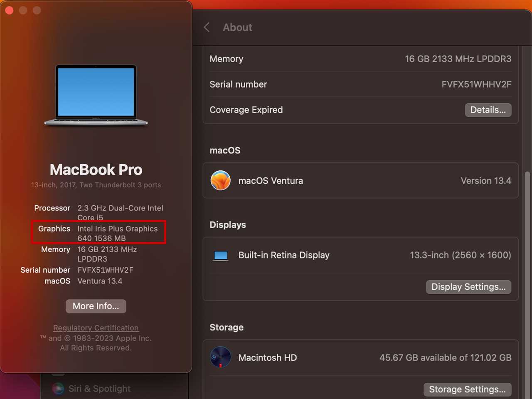Click the 2.3 GHz Dual-Core Intel processor value
532x399 pixels.
pos(120,212)
